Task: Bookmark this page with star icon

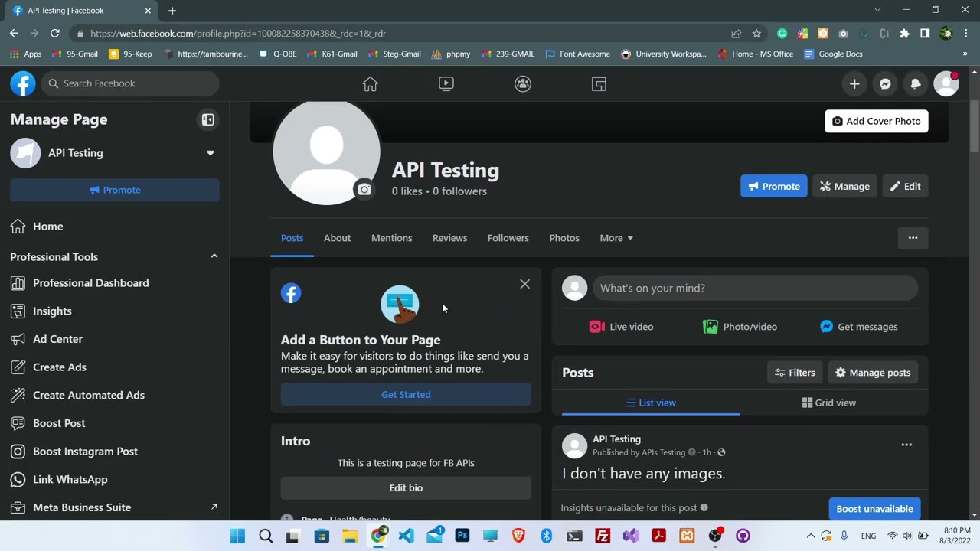Action: 756,34
